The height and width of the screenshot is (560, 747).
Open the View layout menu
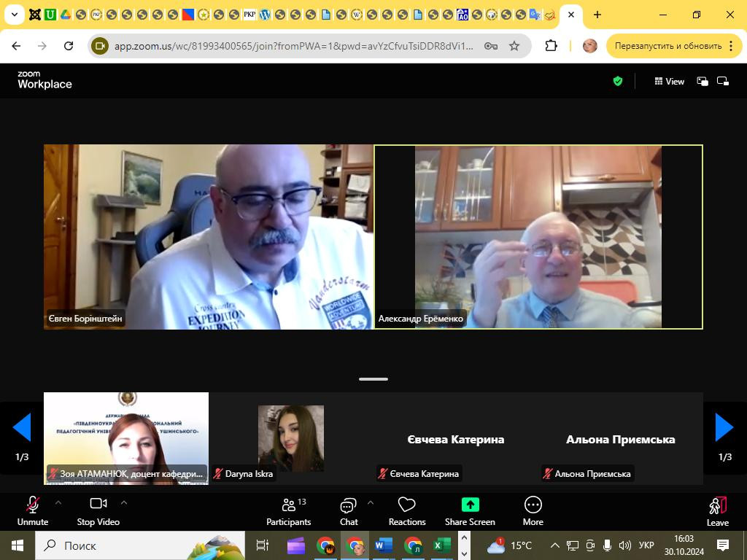click(x=670, y=82)
